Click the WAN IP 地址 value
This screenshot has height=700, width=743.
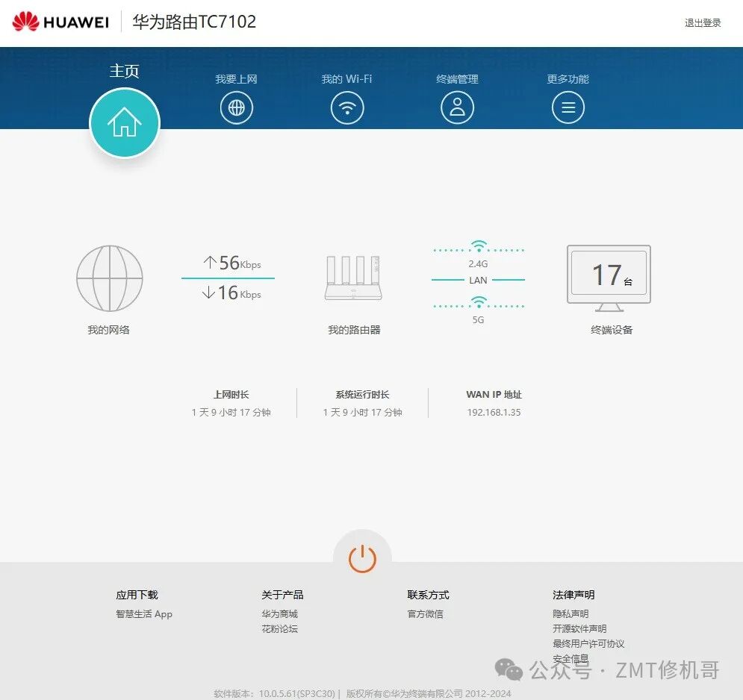coord(493,412)
